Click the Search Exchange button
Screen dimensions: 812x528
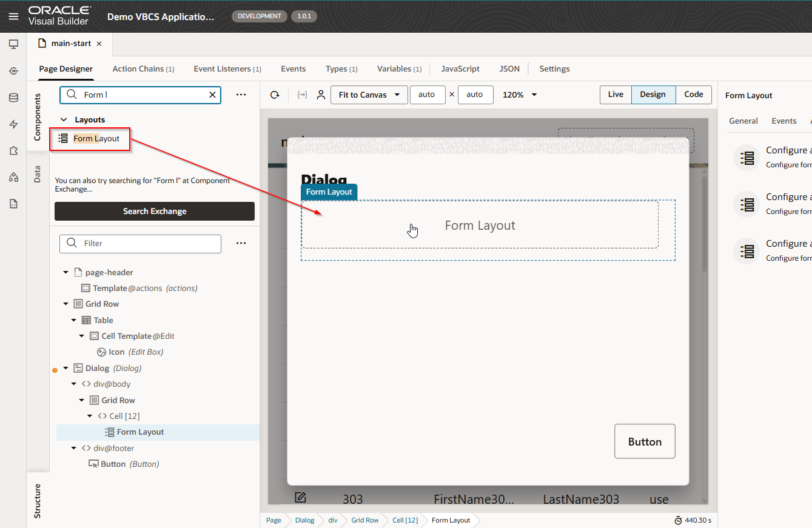155,211
